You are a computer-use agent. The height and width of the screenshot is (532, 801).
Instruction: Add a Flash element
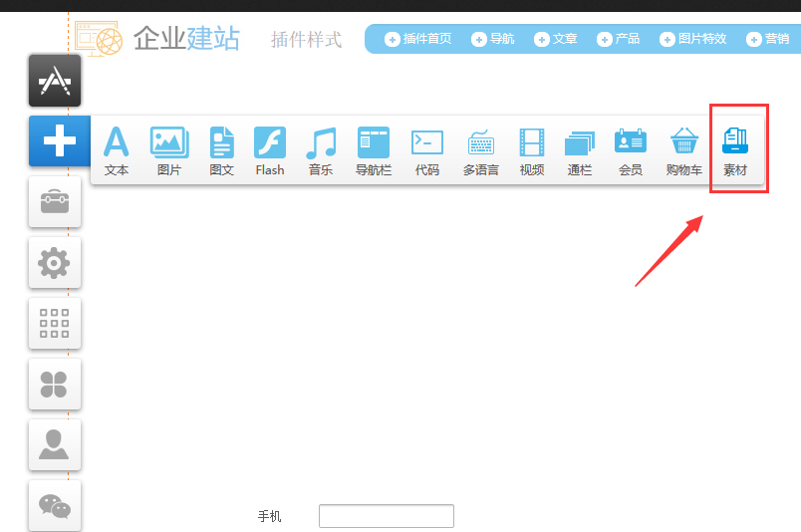[x=270, y=150]
